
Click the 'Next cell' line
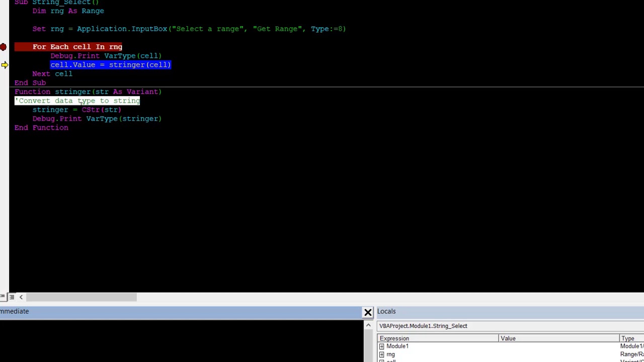(x=52, y=74)
